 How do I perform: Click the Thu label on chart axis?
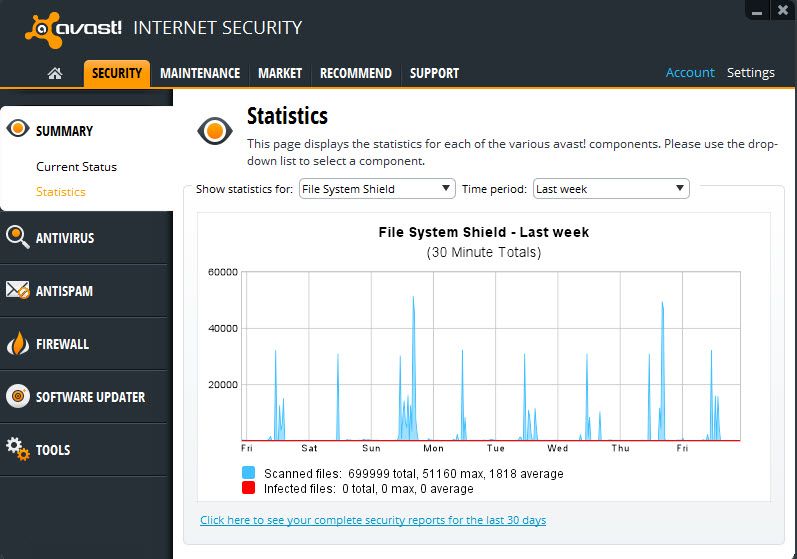pos(620,448)
